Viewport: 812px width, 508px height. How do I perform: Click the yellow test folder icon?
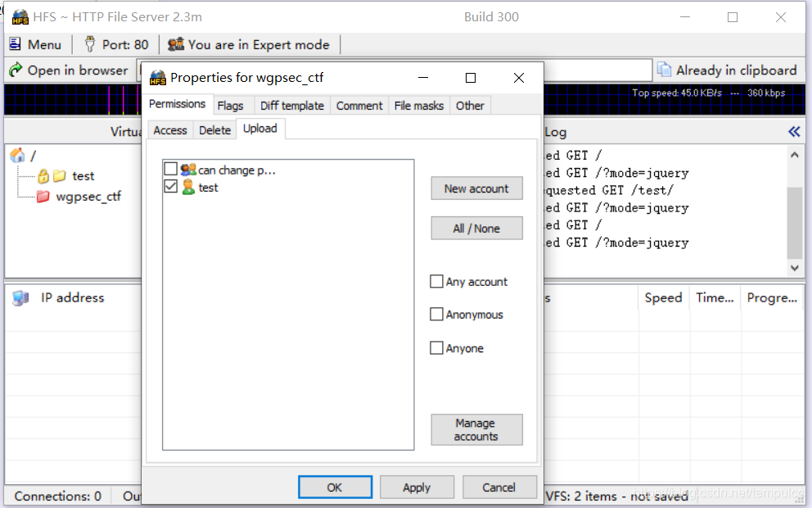[x=60, y=175]
